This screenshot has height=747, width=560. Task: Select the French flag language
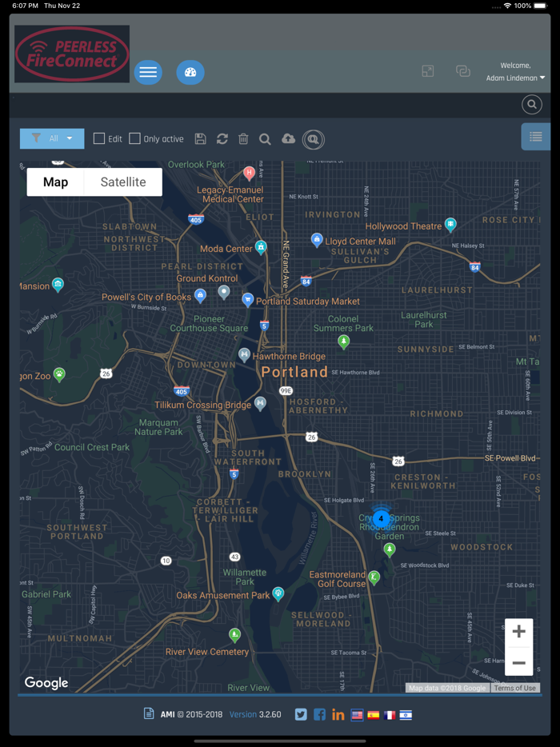[x=390, y=715]
